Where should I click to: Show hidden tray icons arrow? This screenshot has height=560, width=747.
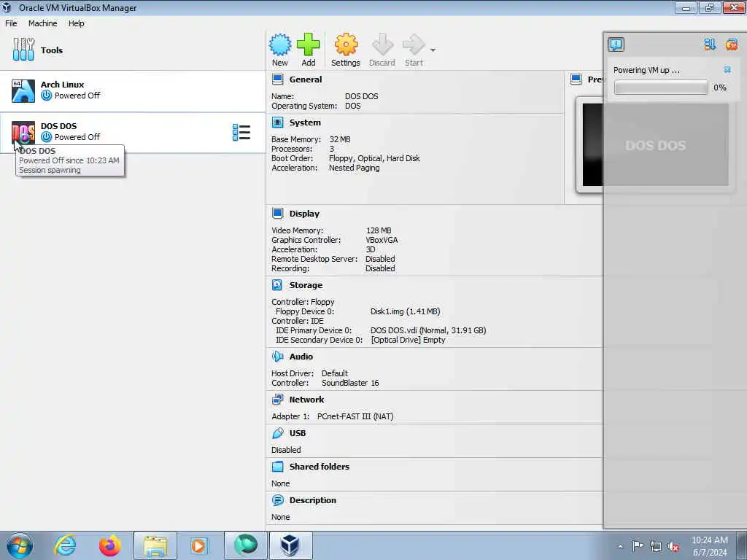pos(620,547)
